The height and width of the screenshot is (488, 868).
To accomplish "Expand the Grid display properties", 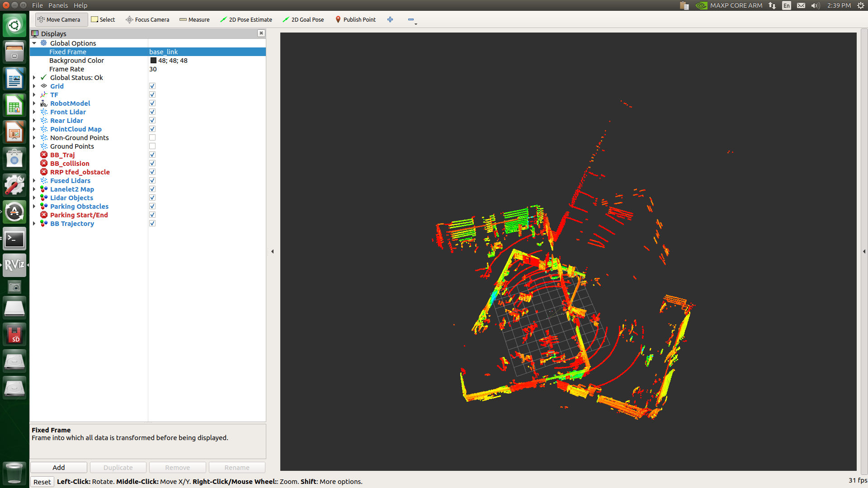I will click(x=34, y=86).
